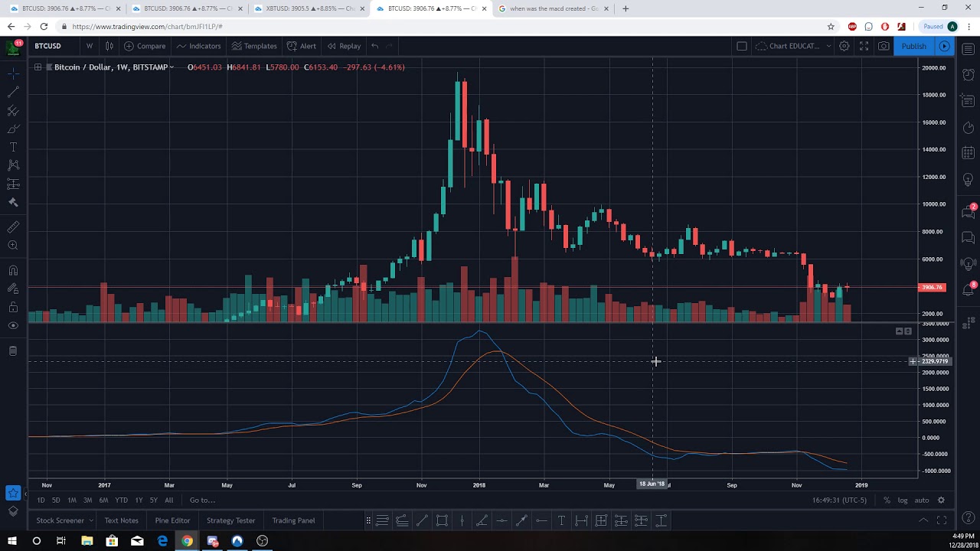Set time range to 1M
The image size is (980, 551).
[x=71, y=500]
